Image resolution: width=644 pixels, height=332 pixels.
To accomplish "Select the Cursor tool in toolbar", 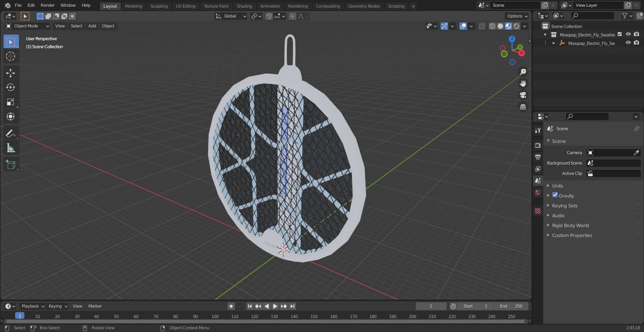I will click(11, 56).
